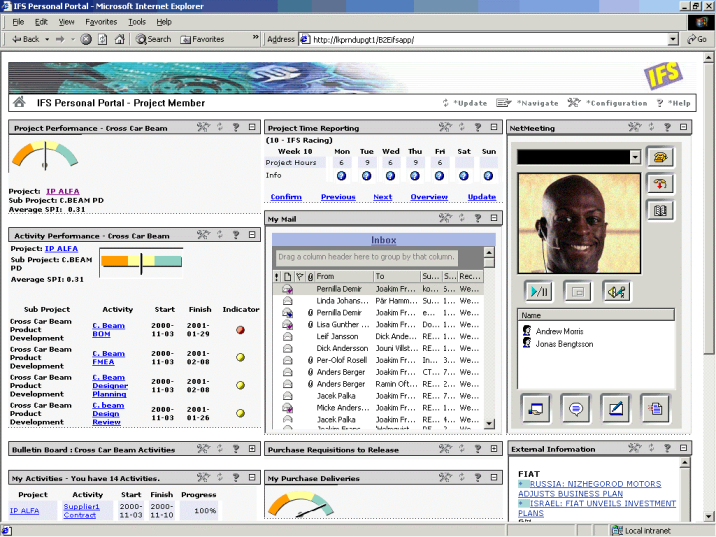Screen dimensions: 716x537
Task: Click the browser address URL field
Action: pos(489,40)
